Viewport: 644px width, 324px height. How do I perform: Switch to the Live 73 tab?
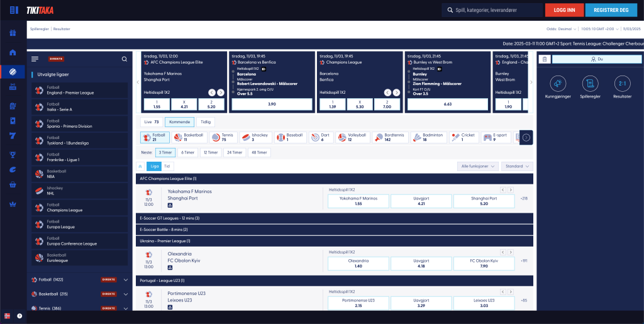[152, 122]
